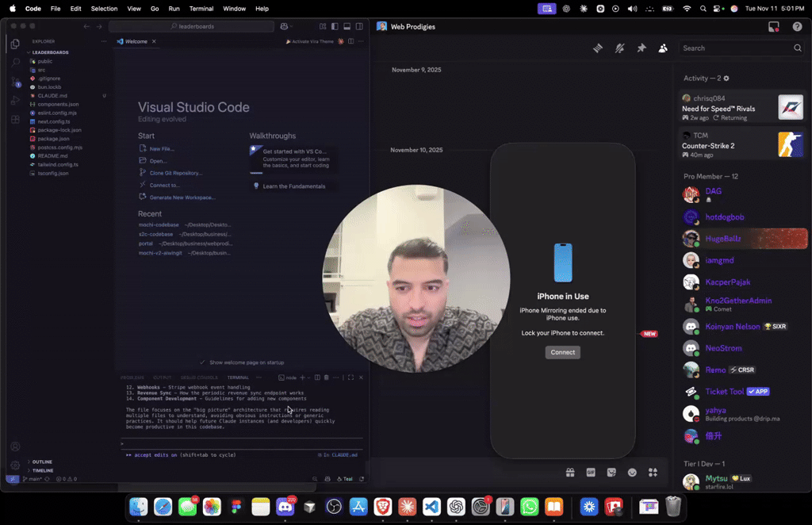Switch to the DEBUG CONSOLE panel tab
Screen dimensions: 812x525
point(199,377)
